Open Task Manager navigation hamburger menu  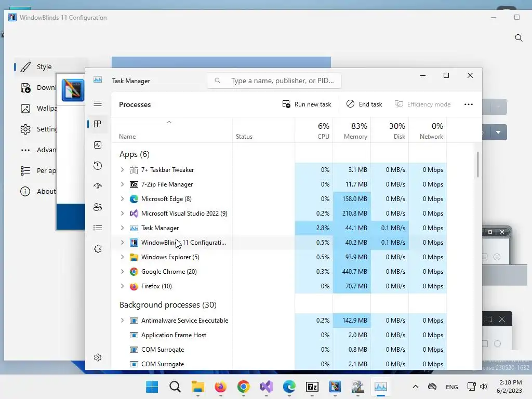click(98, 103)
